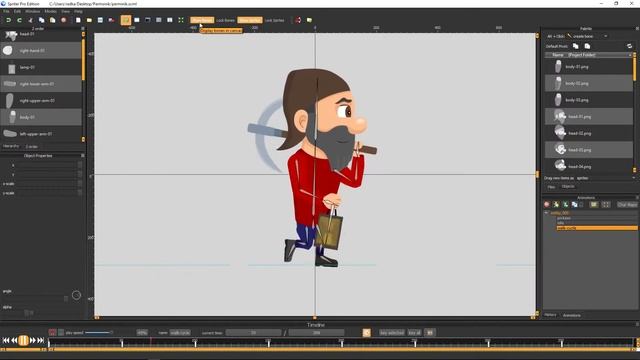This screenshot has height=360, width=640.
Task: Click the key selected button
Action: pos(391,333)
